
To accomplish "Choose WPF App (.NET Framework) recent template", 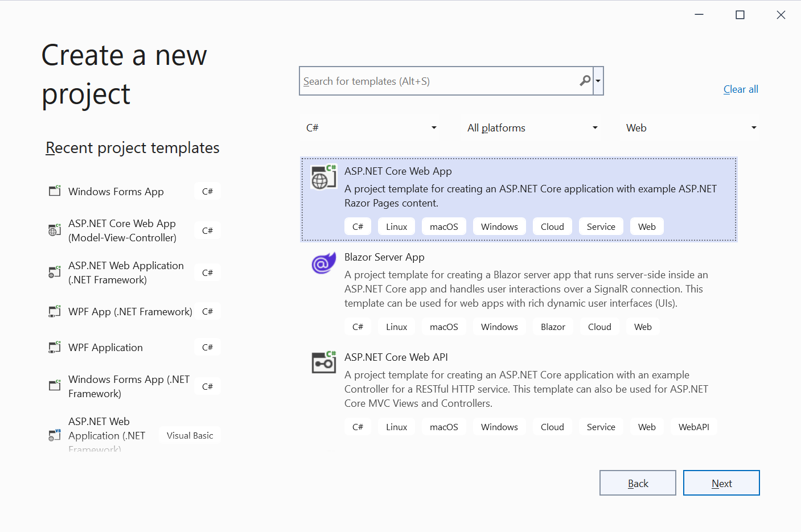I will click(x=134, y=312).
